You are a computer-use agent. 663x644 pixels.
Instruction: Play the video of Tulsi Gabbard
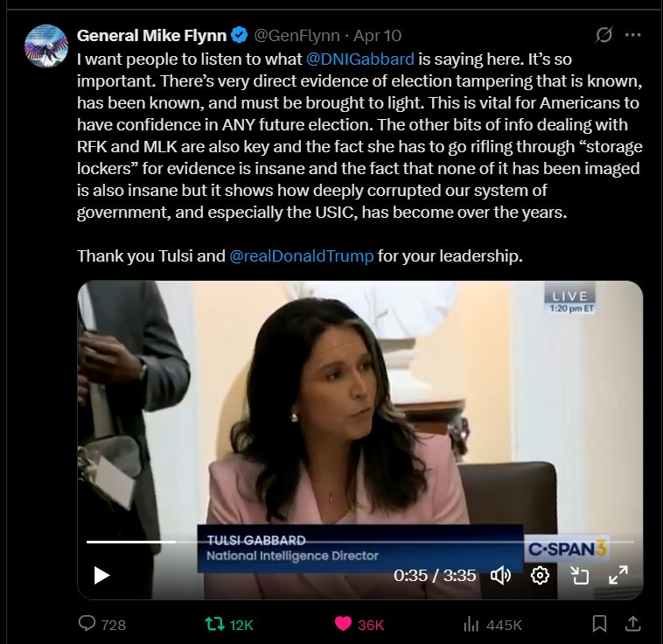pos(101,576)
